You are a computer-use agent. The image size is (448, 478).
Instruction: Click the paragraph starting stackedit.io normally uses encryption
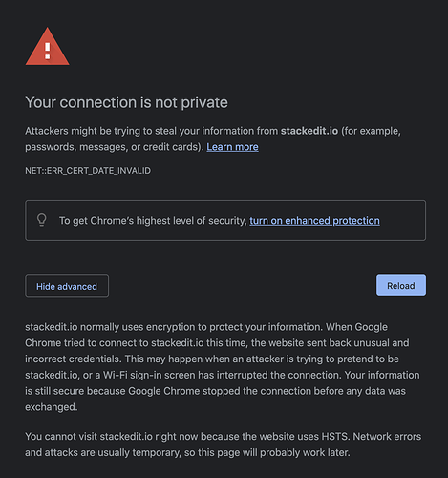tap(223, 367)
